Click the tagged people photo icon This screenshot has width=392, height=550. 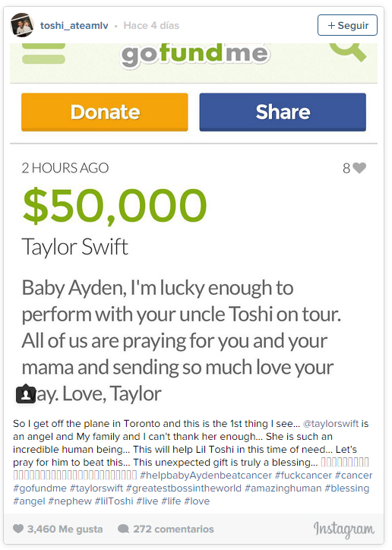26,394
